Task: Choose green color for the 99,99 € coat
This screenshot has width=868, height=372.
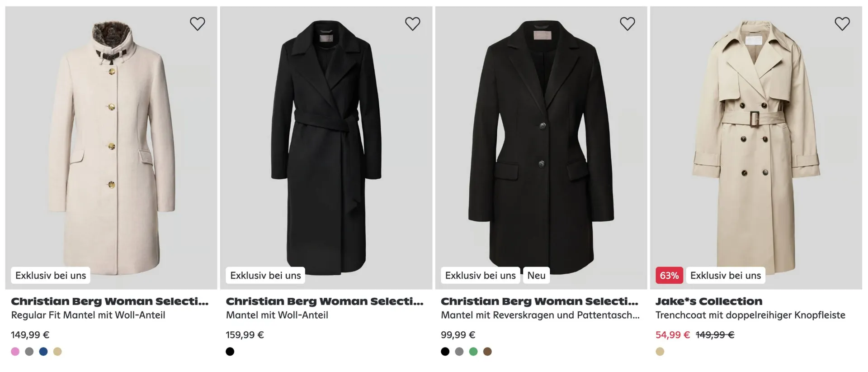Action: tap(473, 352)
